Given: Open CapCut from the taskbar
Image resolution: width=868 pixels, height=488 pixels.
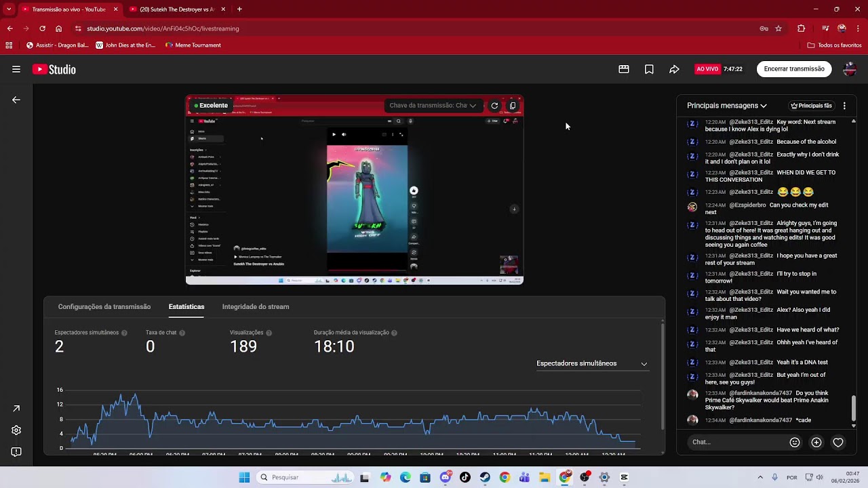Looking at the screenshot, I should (624, 477).
